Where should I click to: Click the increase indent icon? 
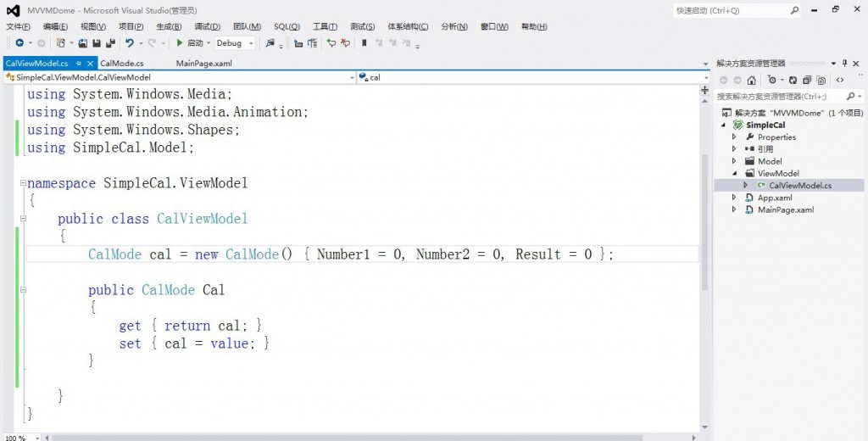pos(312,42)
